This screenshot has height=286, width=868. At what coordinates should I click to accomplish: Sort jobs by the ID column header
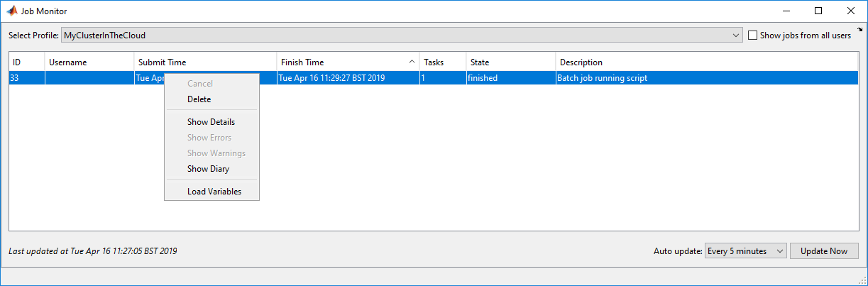[x=27, y=62]
